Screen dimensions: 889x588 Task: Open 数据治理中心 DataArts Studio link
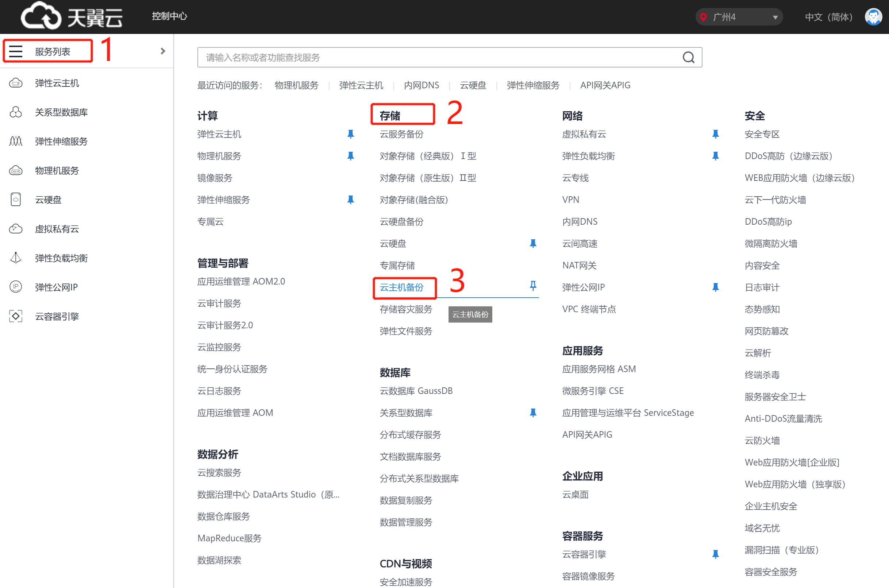point(268,495)
